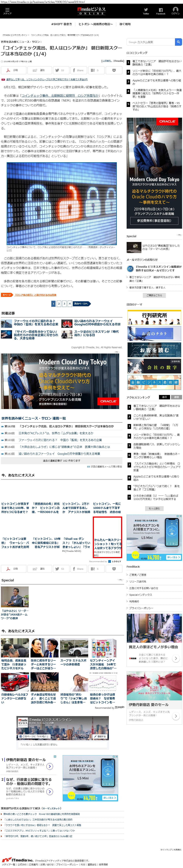Screen dimensions: 183x868
Task: Click the padlock article main image
Action: click(x=62, y=203)
